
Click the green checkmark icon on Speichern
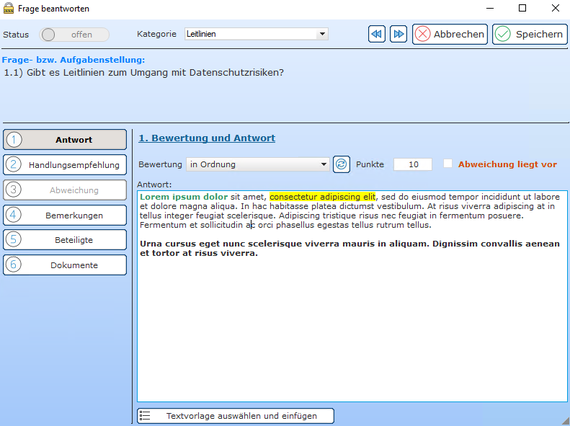coord(503,34)
